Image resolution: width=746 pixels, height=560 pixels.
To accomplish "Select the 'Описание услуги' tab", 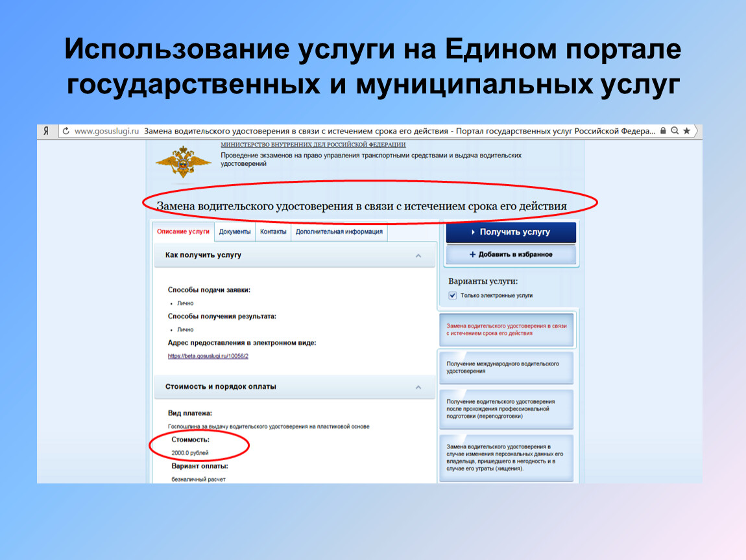I will click(184, 231).
